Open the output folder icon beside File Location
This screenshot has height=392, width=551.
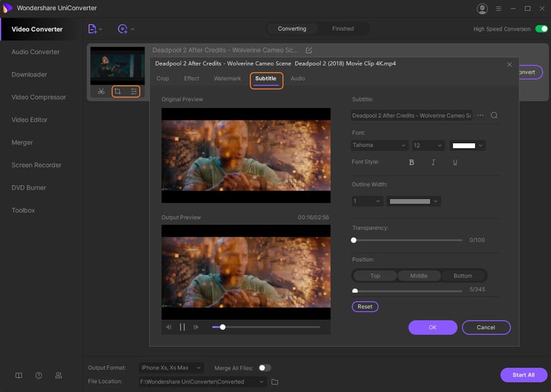[275, 382]
